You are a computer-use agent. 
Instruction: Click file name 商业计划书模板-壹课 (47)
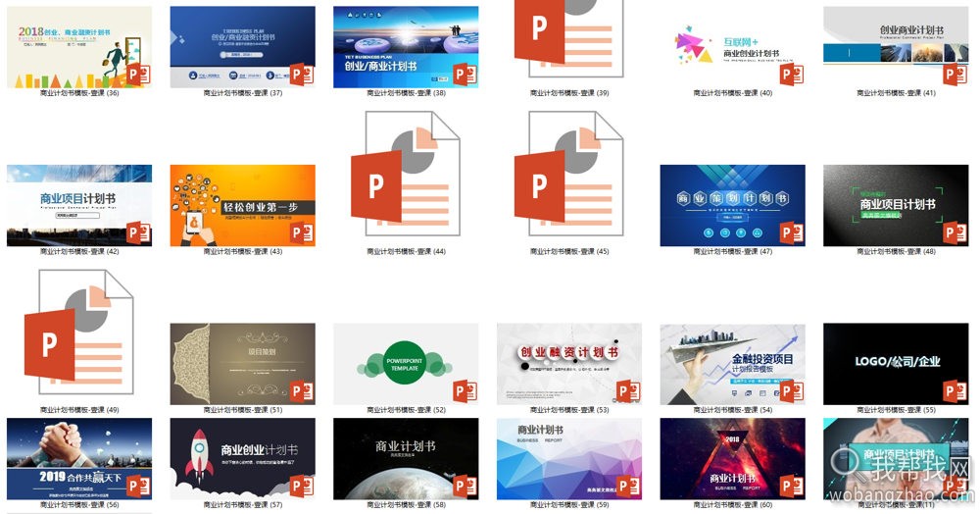click(x=732, y=251)
